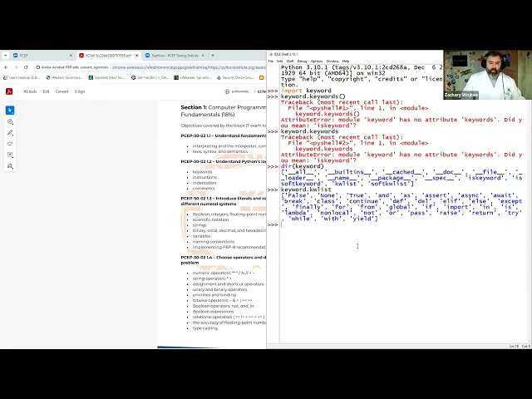The image size is (532, 399).
Task: Open All tools in Acrobat toolbar
Action: tap(30, 91)
